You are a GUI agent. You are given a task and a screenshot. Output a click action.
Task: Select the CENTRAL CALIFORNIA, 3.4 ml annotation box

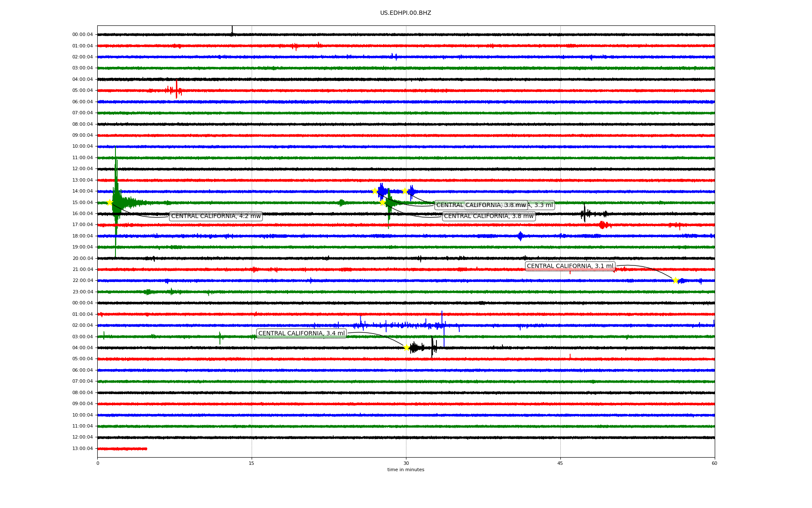coord(302,334)
